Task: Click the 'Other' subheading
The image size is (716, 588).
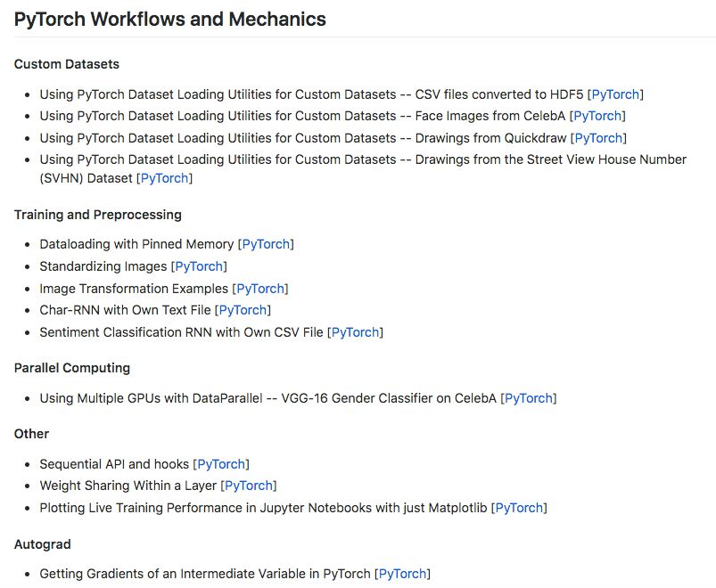Action: [x=31, y=433]
